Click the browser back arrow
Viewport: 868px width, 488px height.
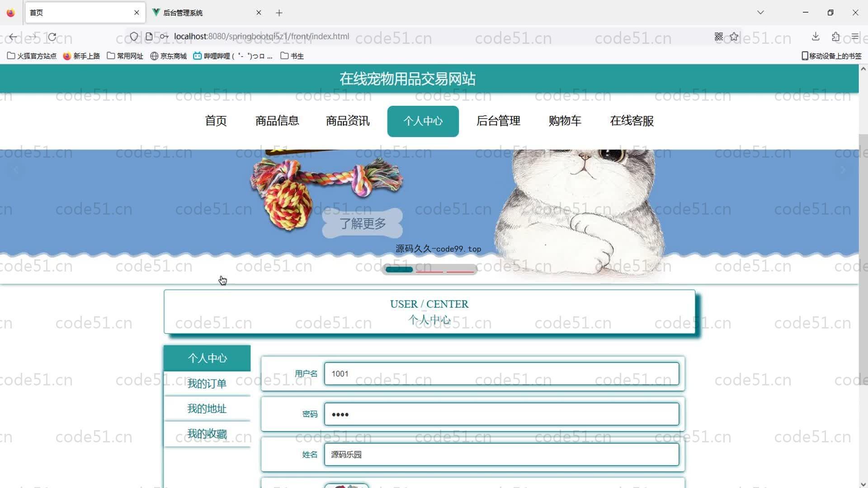click(13, 37)
